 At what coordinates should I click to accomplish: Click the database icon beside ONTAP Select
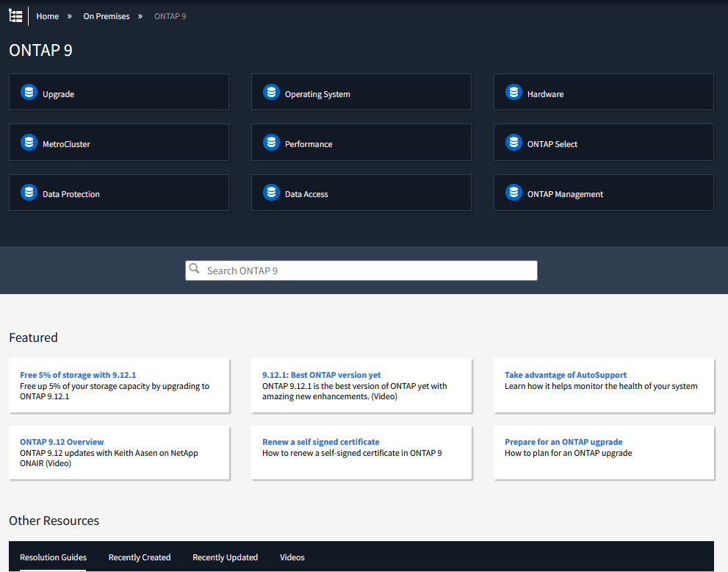click(x=513, y=143)
